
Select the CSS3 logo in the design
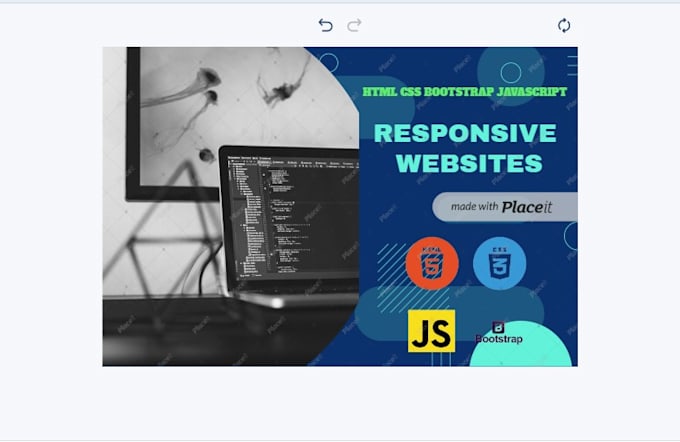point(500,263)
